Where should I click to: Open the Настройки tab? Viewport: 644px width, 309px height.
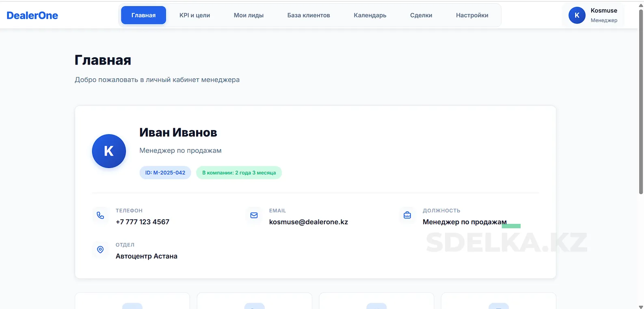pos(472,15)
